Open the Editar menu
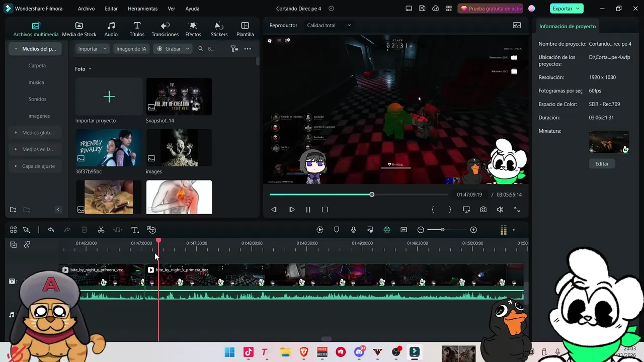Image resolution: width=644 pixels, height=362 pixels. (111, 9)
